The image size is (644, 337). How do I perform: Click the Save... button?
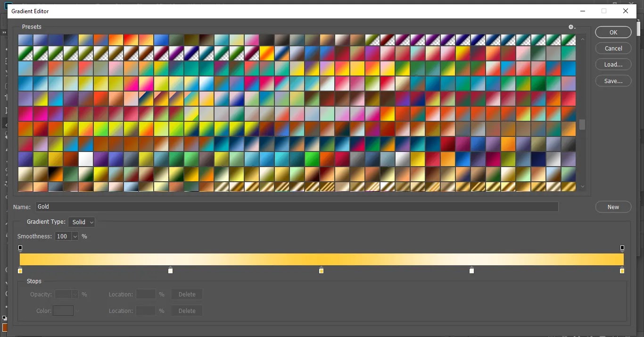pyautogui.click(x=613, y=81)
